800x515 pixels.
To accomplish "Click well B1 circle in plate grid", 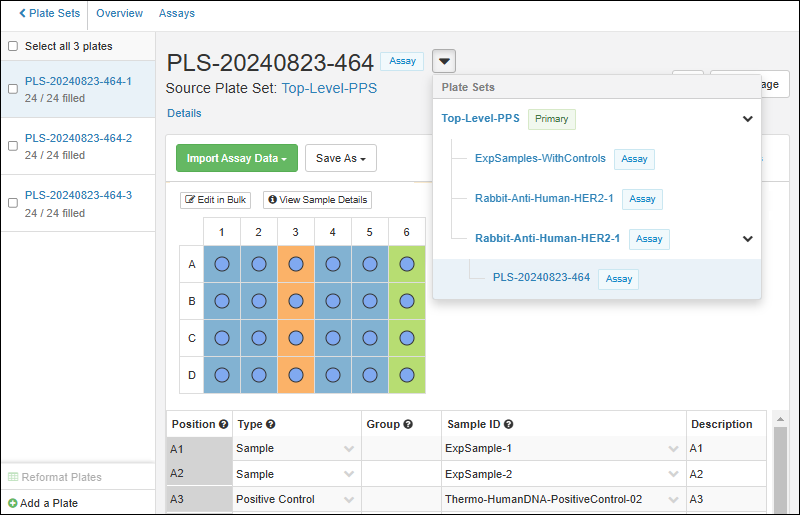I will pyautogui.click(x=222, y=301).
